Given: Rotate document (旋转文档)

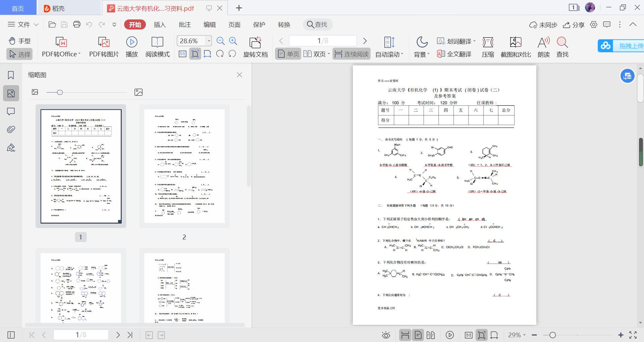Looking at the screenshot, I should pyautogui.click(x=256, y=47).
